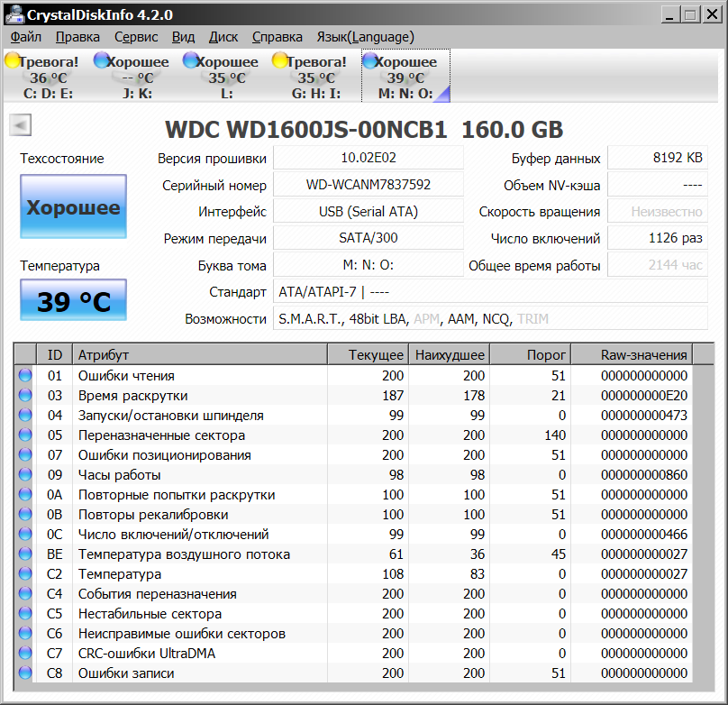This screenshot has height=705, width=728.
Task: Click the status orb for attribute 01
Action: point(25,376)
